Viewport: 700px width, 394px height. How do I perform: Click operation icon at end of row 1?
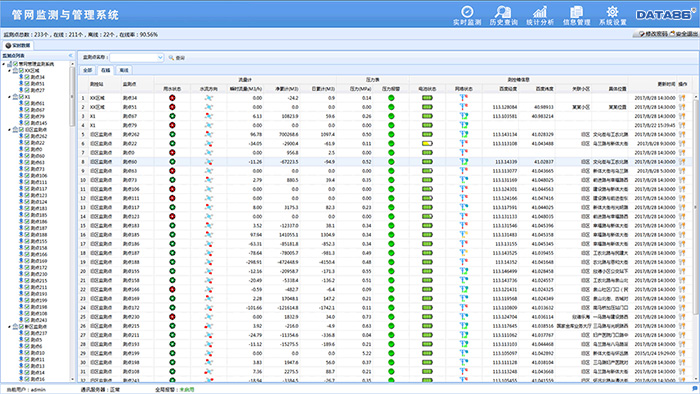682,98
